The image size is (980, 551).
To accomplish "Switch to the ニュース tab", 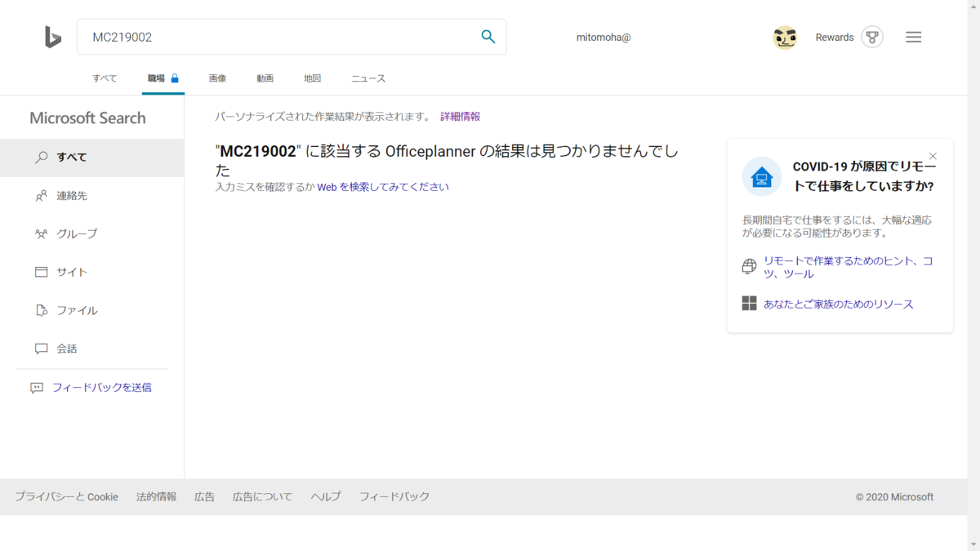I will (368, 78).
